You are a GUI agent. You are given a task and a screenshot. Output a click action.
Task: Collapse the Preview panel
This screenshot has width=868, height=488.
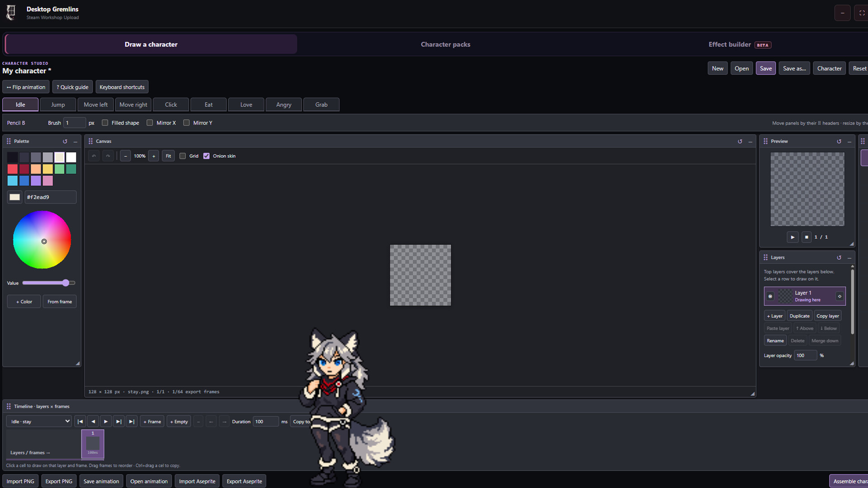(849, 141)
